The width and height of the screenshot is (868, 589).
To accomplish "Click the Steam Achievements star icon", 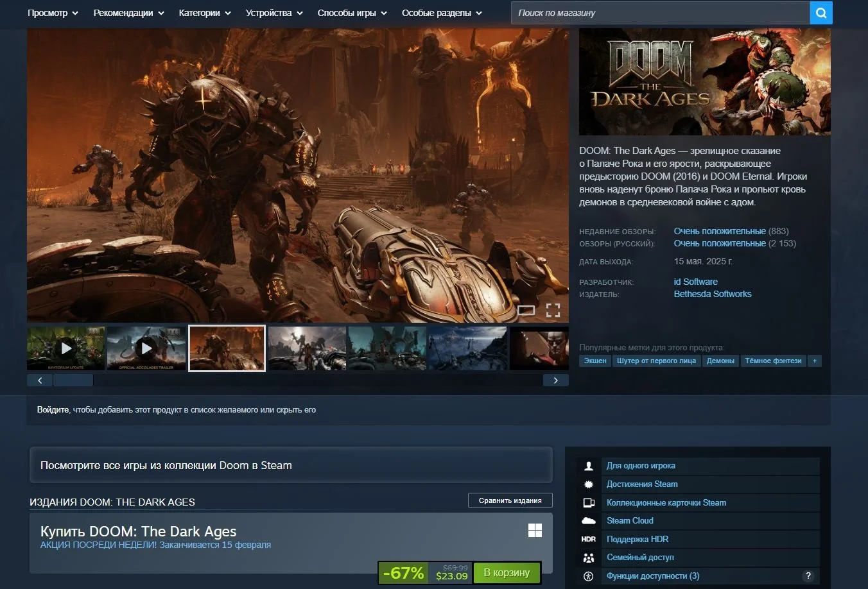I will tap(588, 484).
